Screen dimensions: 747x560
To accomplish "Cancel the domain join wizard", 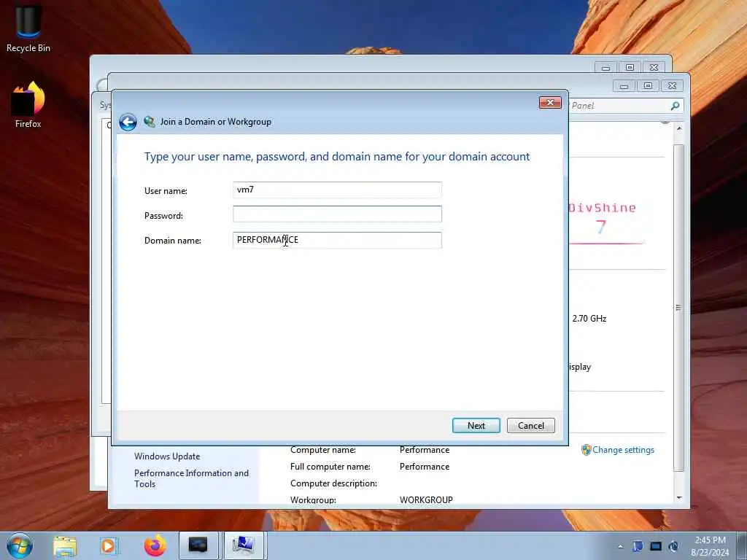I will coord(531,426).
